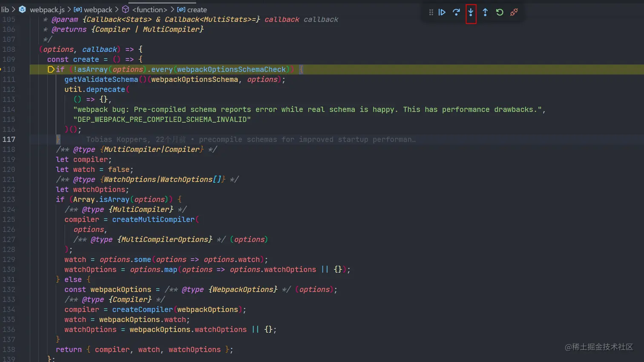Open the 'create' breadcrumb symbol
This screenshot has width=644, height=362.
(x=192, y=9)
